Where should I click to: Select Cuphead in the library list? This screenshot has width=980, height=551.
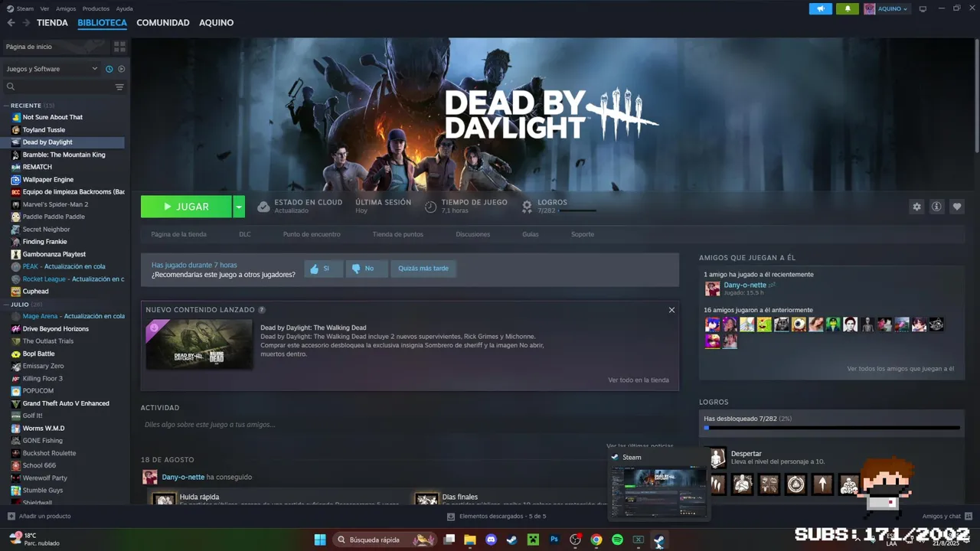(x=35, y=292)
